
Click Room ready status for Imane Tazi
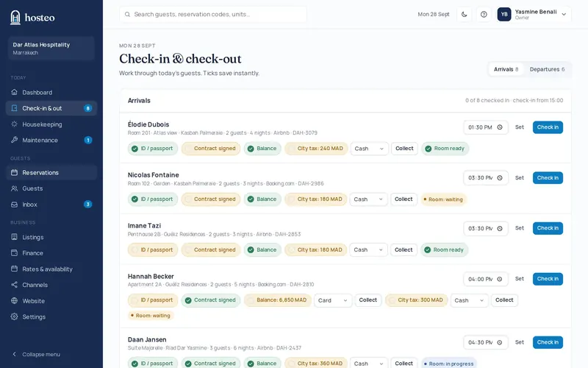(x=445, y=250)
